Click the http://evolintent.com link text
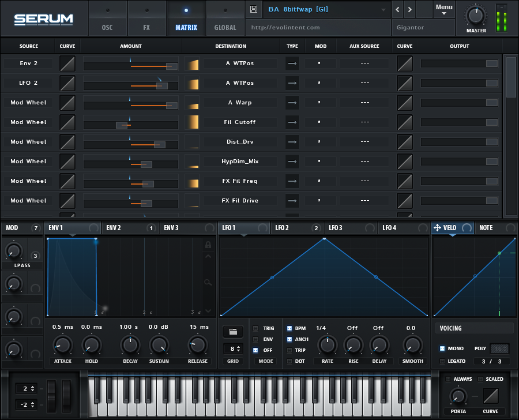The image size is (519, 420). coord(285,28)
